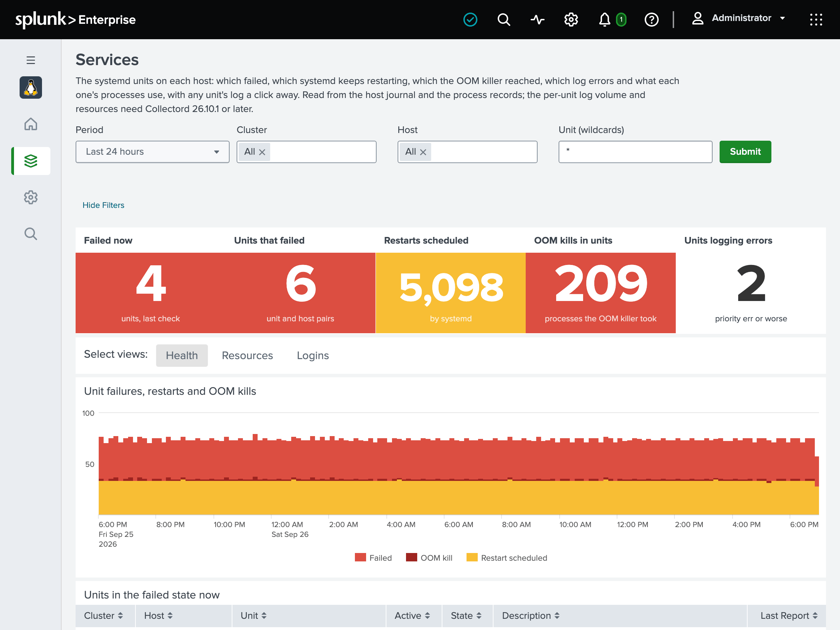Open the health status check icon

[470, 19]
